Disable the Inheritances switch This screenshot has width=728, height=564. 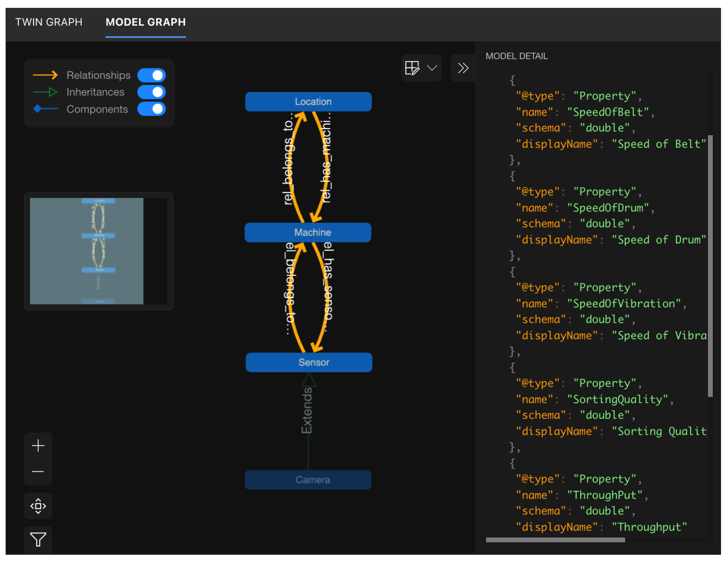[151, 92]
